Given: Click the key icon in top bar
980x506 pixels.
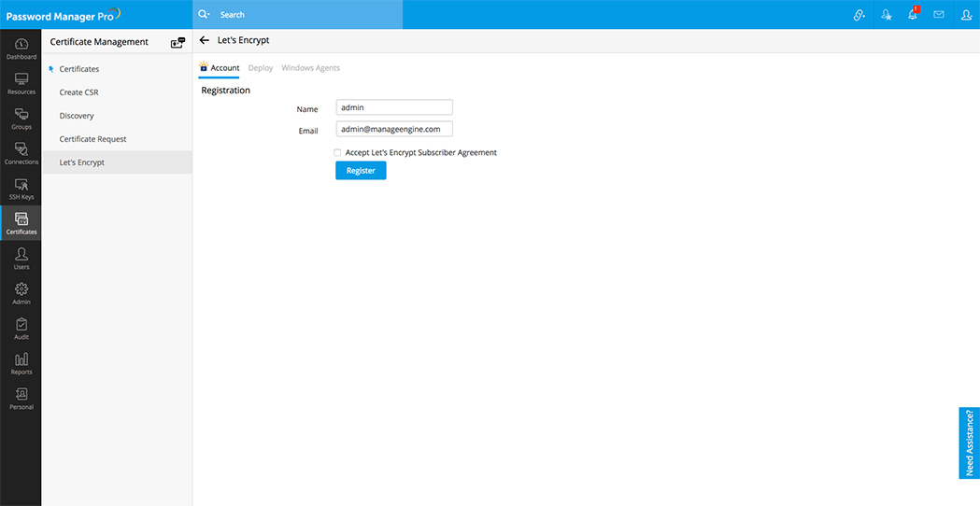Looking at the screenshot, I should point(859,15).
